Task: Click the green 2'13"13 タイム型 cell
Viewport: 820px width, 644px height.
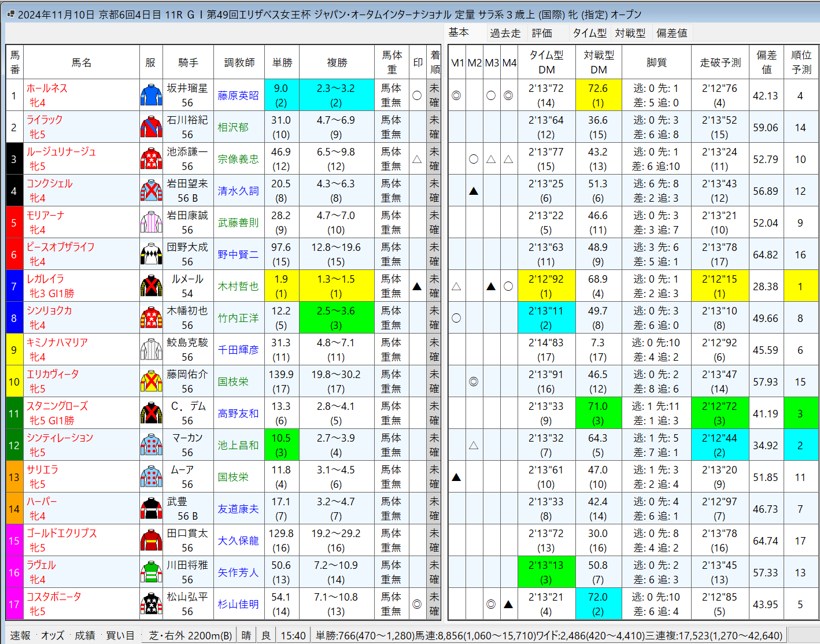Action: tap(546, 572)
